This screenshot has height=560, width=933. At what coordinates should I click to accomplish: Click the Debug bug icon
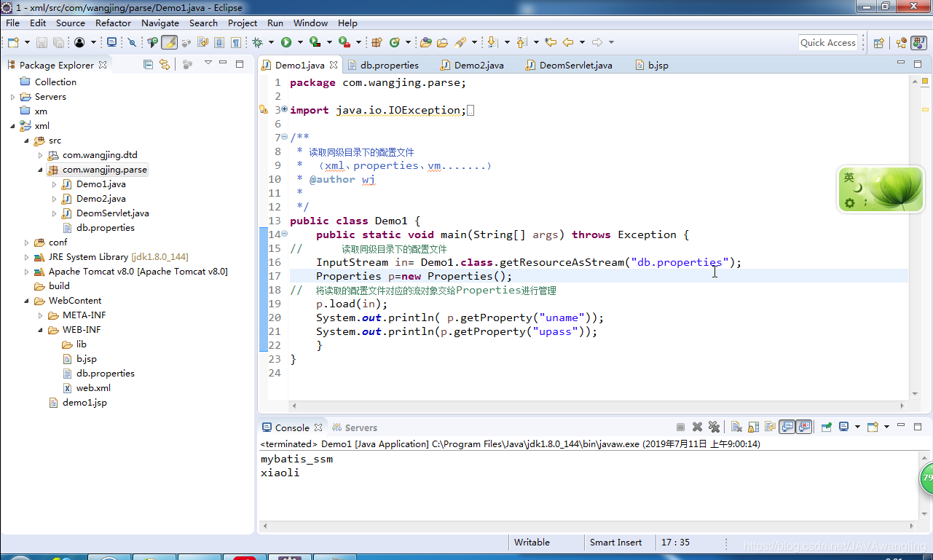(x=258, y=42)
